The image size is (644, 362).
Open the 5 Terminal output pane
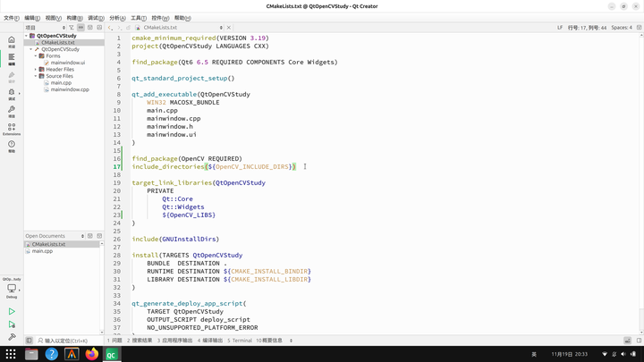pos(240,341)
